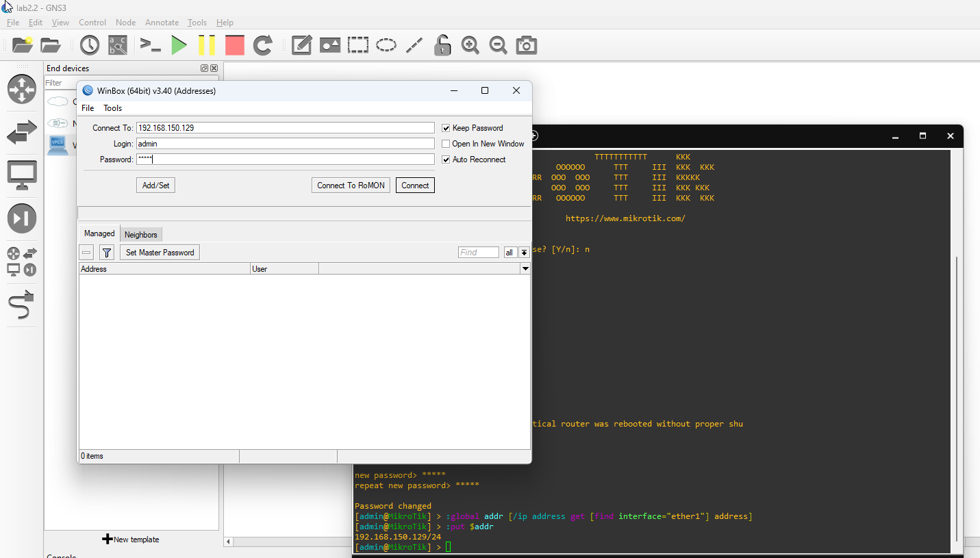Open the GNS3 View menu
The image size is (980, 558).
tap(61, 23)
